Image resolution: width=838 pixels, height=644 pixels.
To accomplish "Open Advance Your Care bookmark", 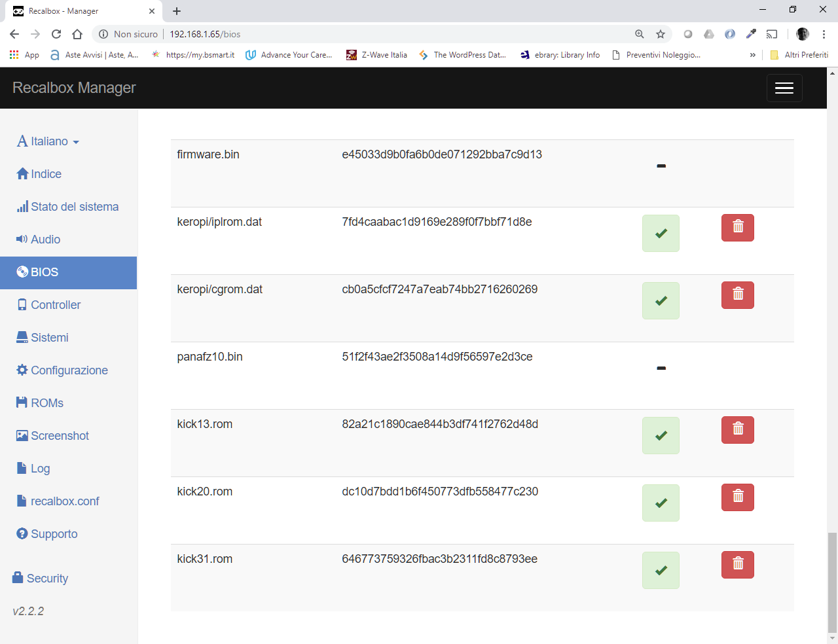I will point(289,55).
